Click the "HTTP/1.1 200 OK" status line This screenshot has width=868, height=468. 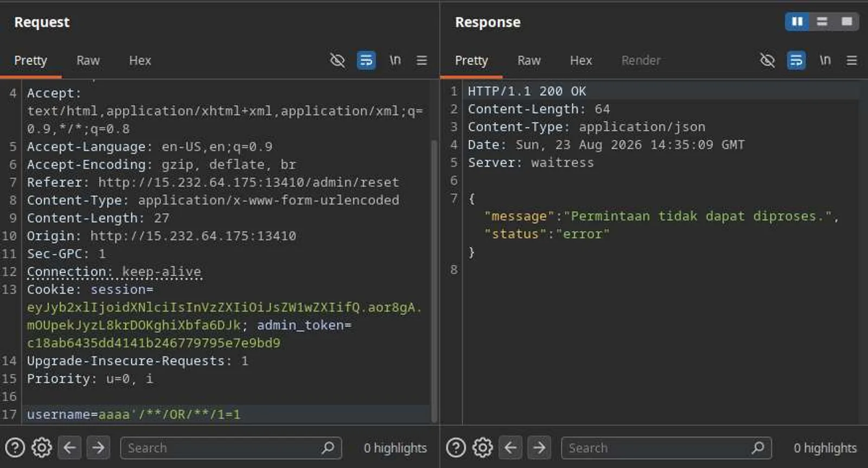pos(527,91)
